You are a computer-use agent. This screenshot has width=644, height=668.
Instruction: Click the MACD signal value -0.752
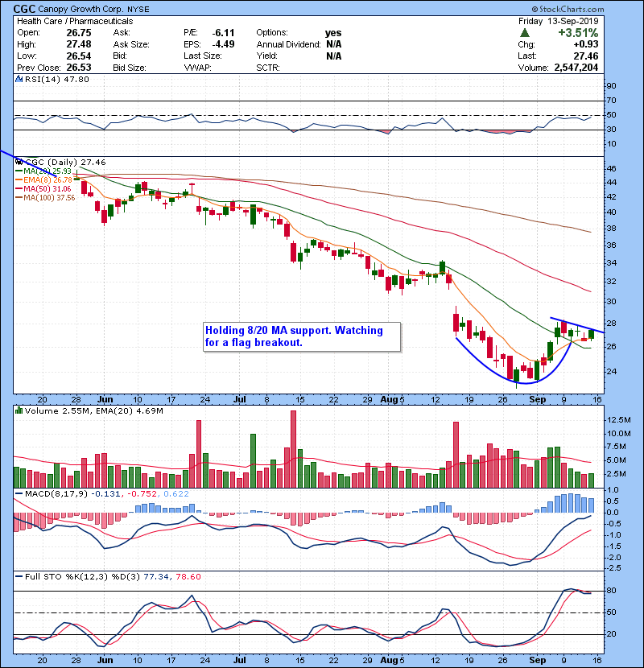pos(142,494)
